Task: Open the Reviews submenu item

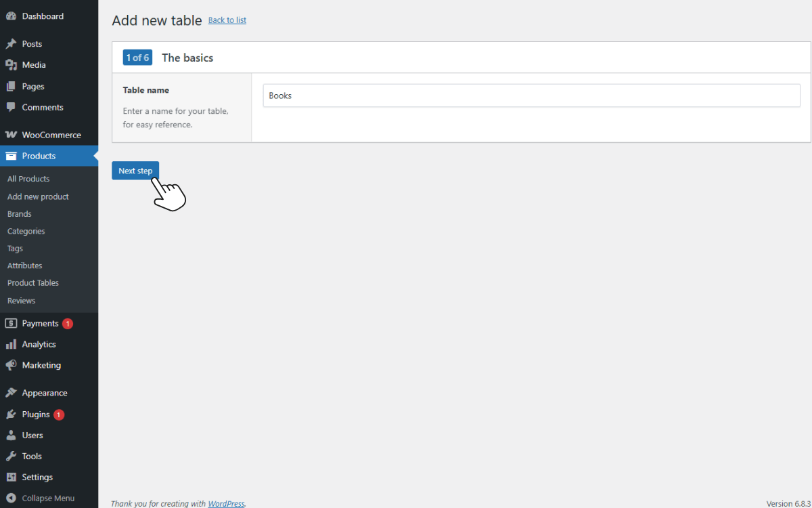Action: click(21, 300)
